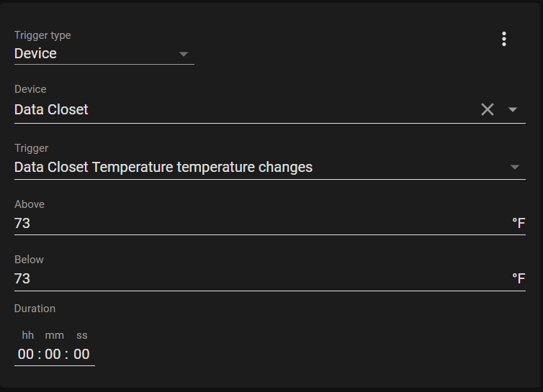Screen dimensions: 543x392
Task: Click the seconds field in Duration
Action: (x=81, y=354)
